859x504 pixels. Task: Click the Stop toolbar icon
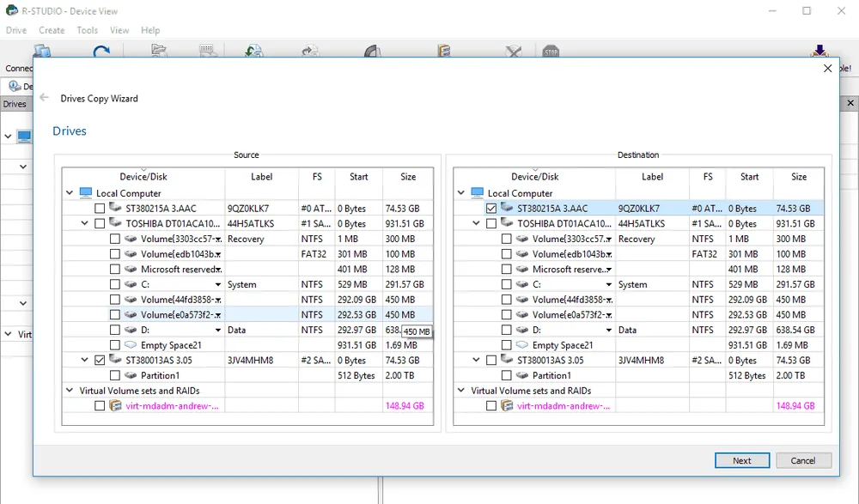[551, 52]
